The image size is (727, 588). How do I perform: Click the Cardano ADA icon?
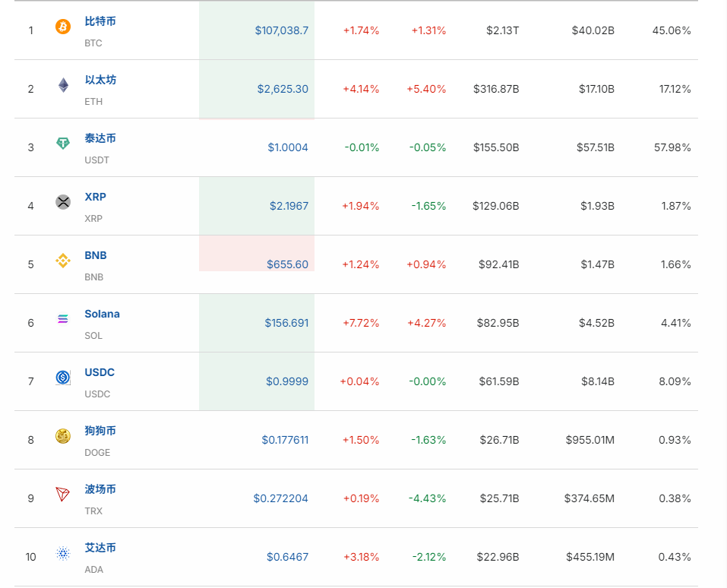click(63, 553)
